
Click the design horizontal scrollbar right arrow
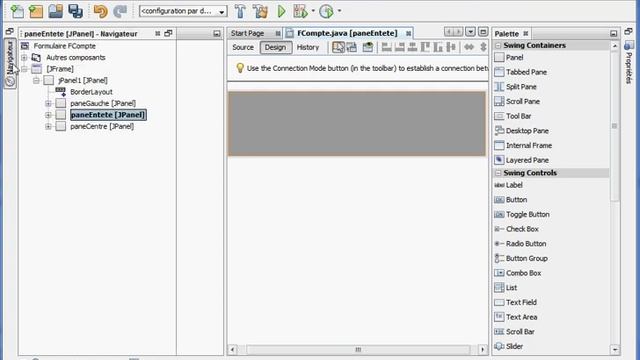(x=482, y=349)
